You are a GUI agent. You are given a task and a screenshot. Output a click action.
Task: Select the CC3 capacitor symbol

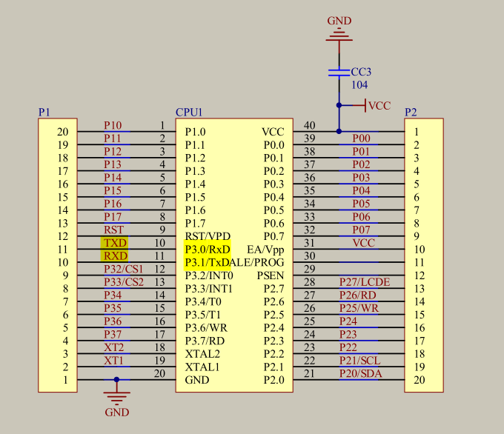[x=339, y=73]
